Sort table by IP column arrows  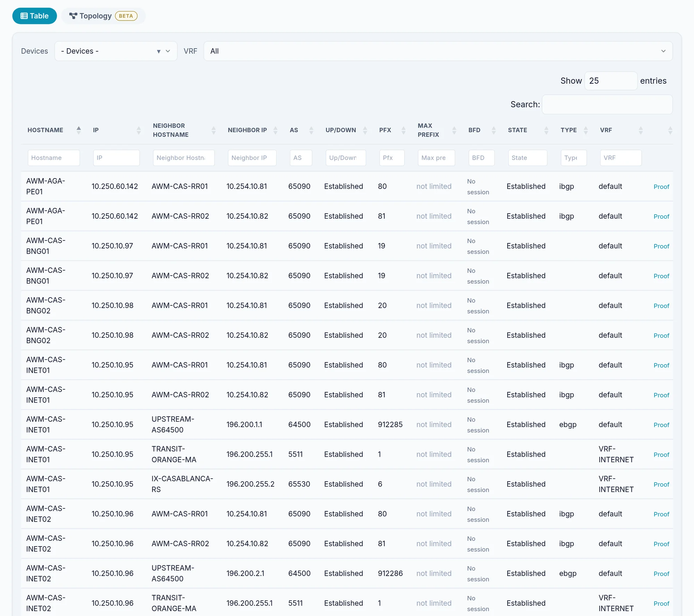139,130
